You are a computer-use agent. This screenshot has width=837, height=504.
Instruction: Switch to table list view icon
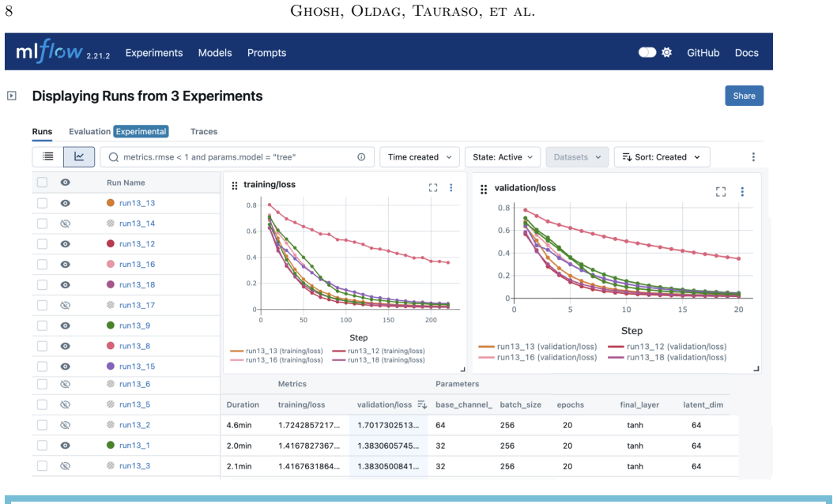(47, 156)
